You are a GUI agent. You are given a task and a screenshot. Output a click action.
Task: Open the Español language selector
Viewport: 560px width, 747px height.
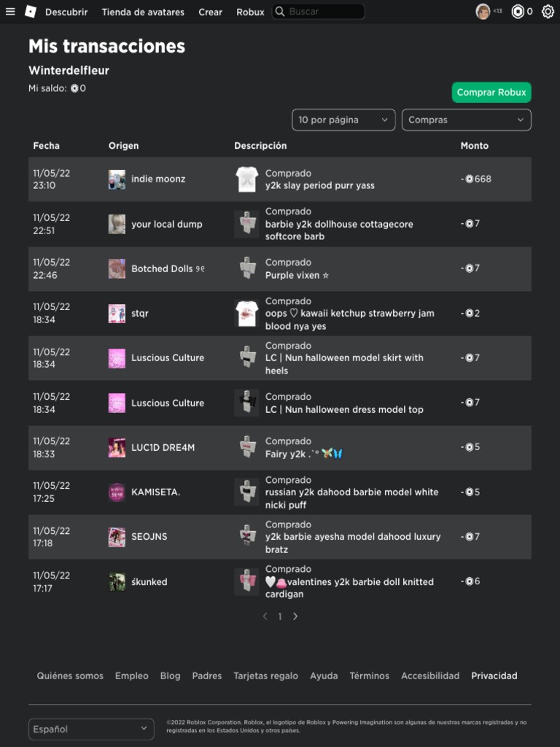pyautogui.click(x=91, y=729)
